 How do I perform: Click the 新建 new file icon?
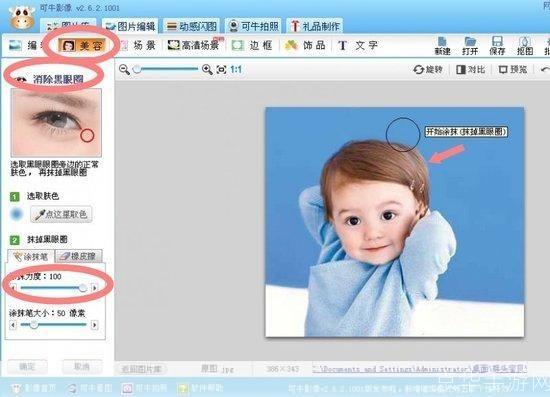[442, 46]
